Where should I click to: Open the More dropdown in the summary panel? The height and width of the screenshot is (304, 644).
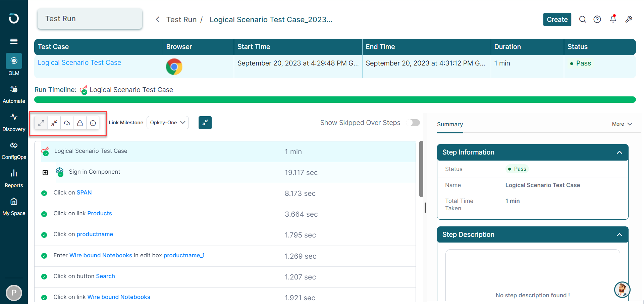point(622,124)
